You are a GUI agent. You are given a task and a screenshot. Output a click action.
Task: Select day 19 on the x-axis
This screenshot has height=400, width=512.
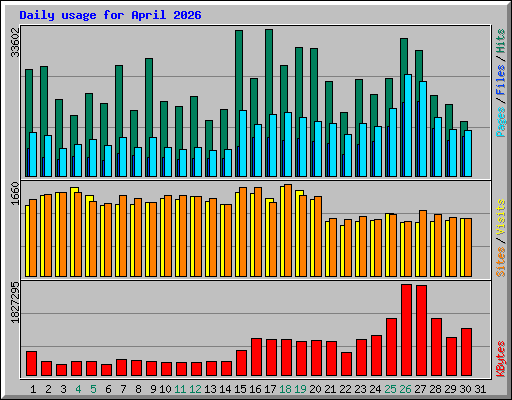pyautogui.click(x=300, y=389)
